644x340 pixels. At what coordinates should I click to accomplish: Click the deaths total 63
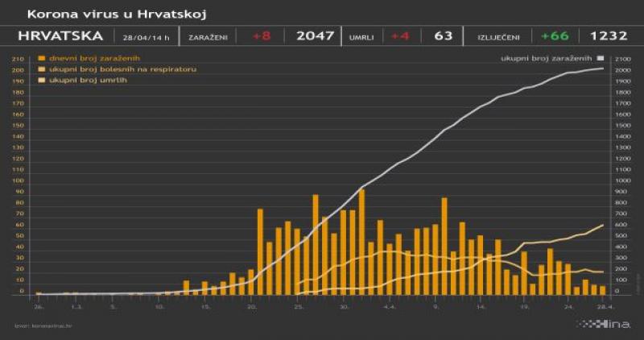tap(443, 36)
